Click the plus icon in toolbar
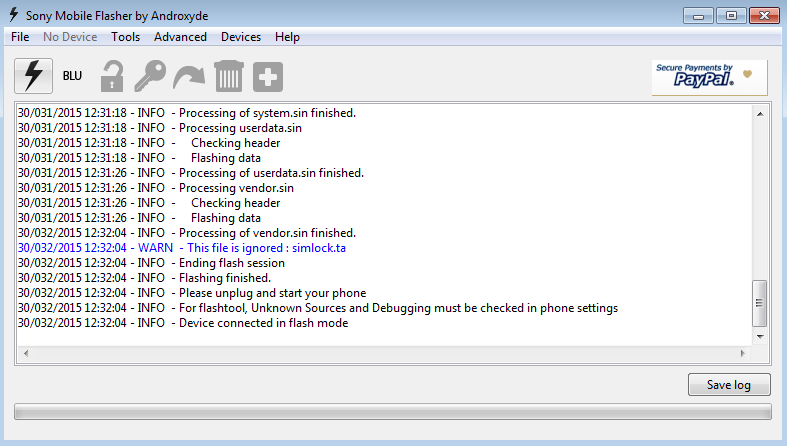787x446 pixels. 268,77
